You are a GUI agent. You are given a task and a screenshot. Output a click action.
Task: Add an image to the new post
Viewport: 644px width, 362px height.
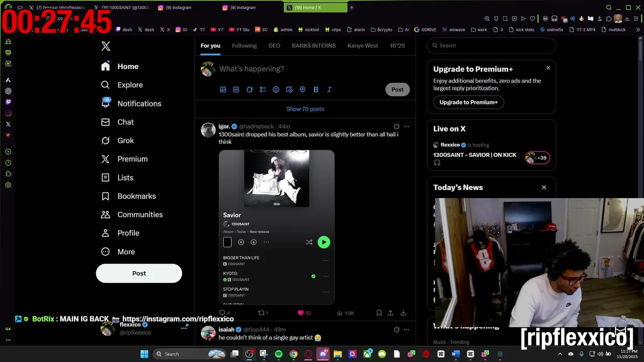223,89
